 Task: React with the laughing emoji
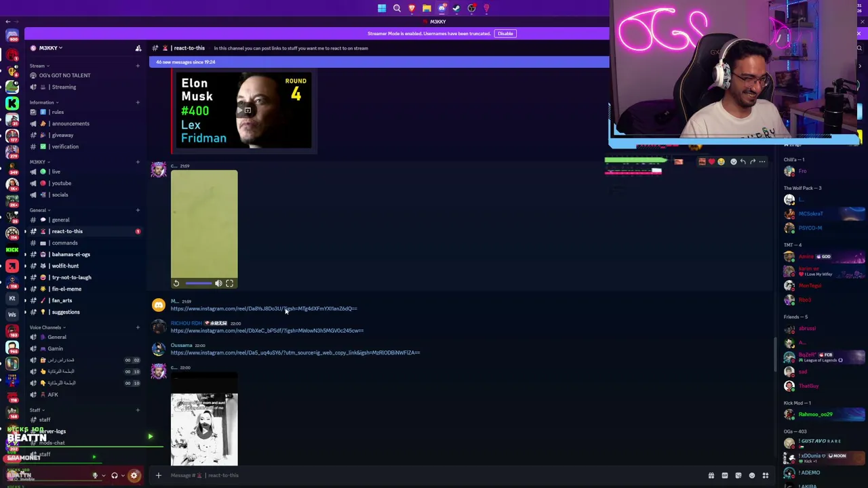(721, 162)
